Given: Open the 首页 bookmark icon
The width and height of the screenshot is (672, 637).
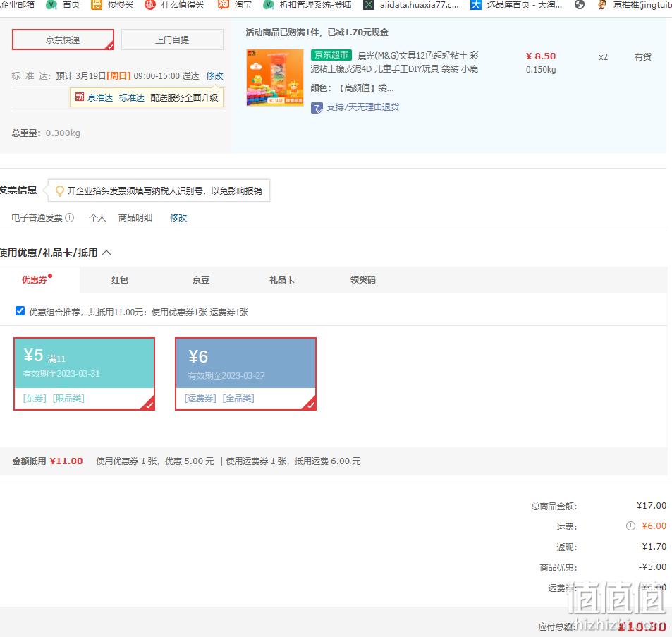Looking at the screenshot, I should click(51, 5).
